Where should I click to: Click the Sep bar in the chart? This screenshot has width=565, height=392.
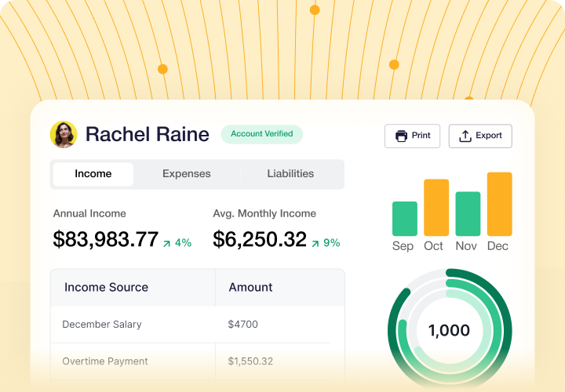pyautogui.click(x=405, y=219)
